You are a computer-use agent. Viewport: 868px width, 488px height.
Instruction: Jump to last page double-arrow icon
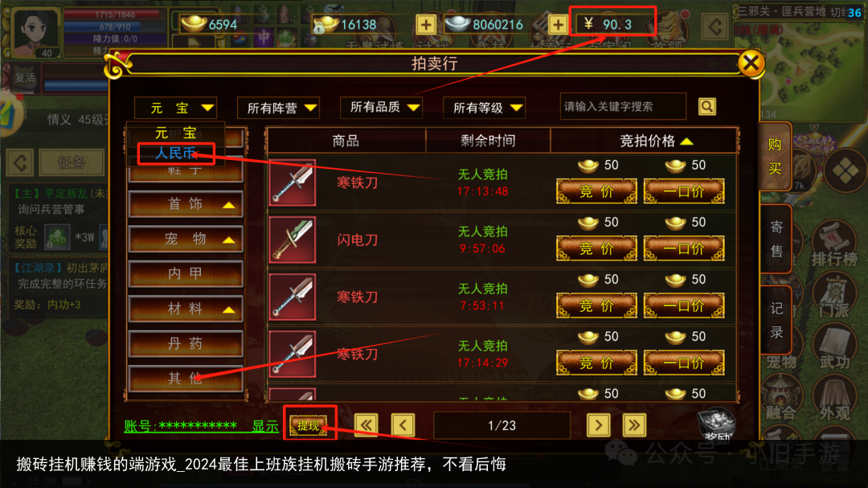(634, 425)
